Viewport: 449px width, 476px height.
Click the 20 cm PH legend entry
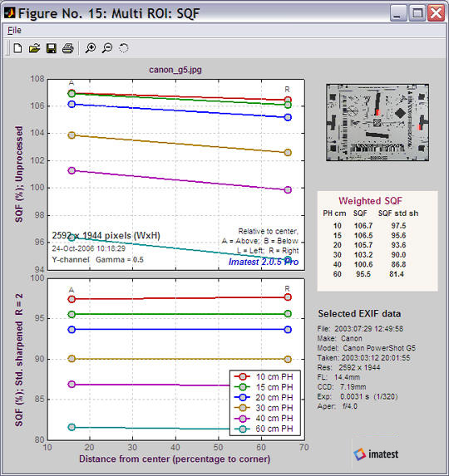click(x=264, y=397)
